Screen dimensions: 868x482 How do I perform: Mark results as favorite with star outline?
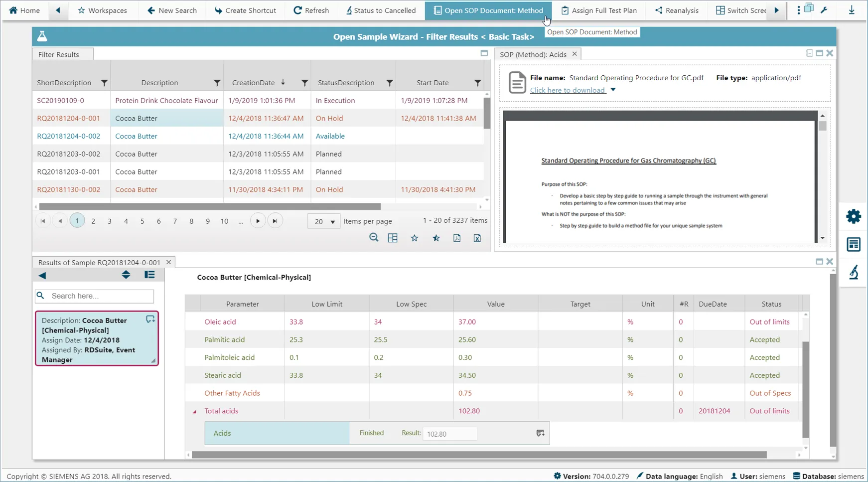point(414,238)
